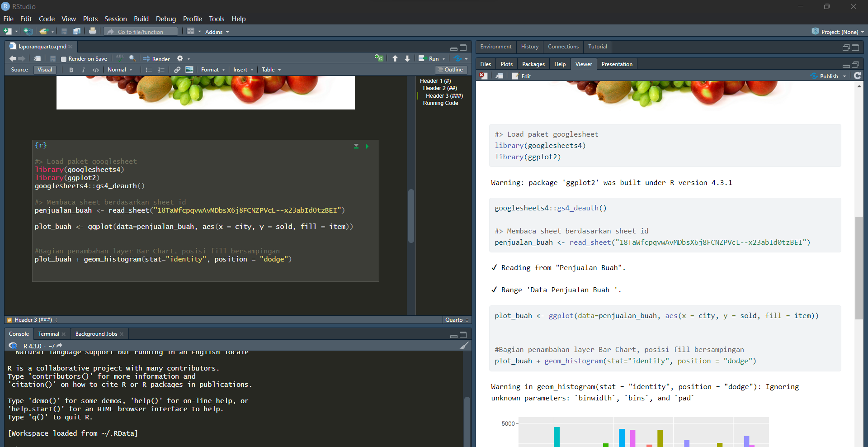Image resolution: width=868 pixels, height=447 pixels.
Task: Save the current laporanquarto.qmd document
Action: coord(53,58)
